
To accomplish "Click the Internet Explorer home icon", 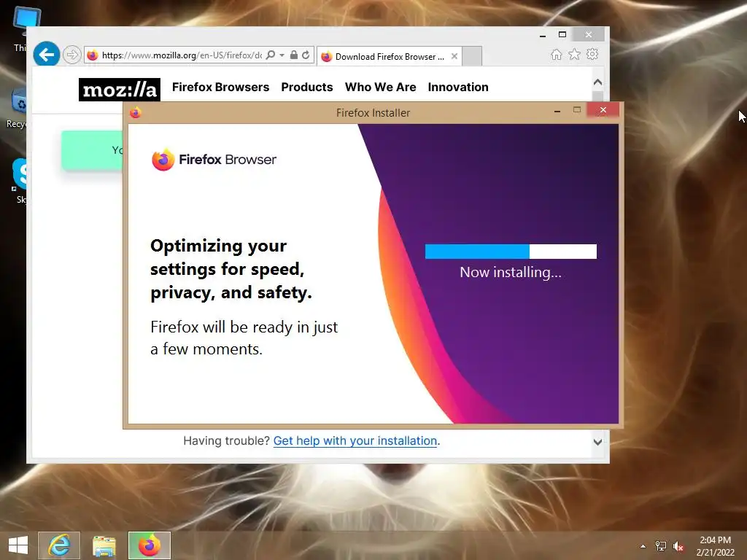I will click(x=557, y=55).
